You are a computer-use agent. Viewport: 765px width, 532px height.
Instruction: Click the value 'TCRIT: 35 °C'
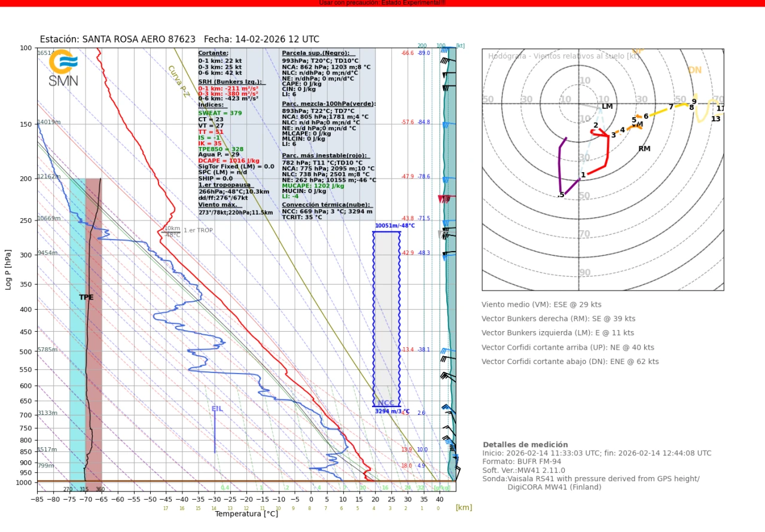pyautogui.click(x=302, y=217)
